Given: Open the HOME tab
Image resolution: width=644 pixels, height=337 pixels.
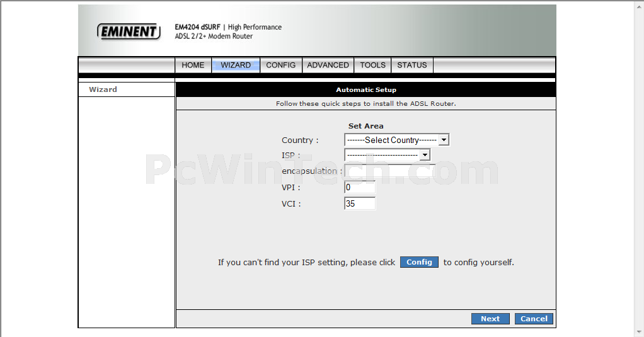Looking at the screenshot, I should 193,66.
